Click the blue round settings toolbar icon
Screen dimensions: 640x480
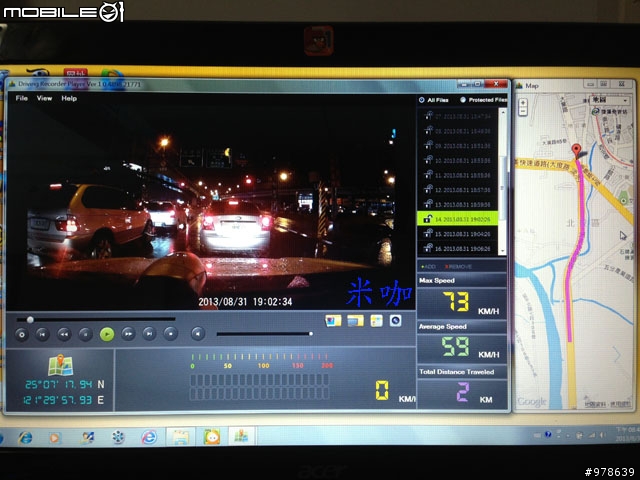click(x=395, y=321)
